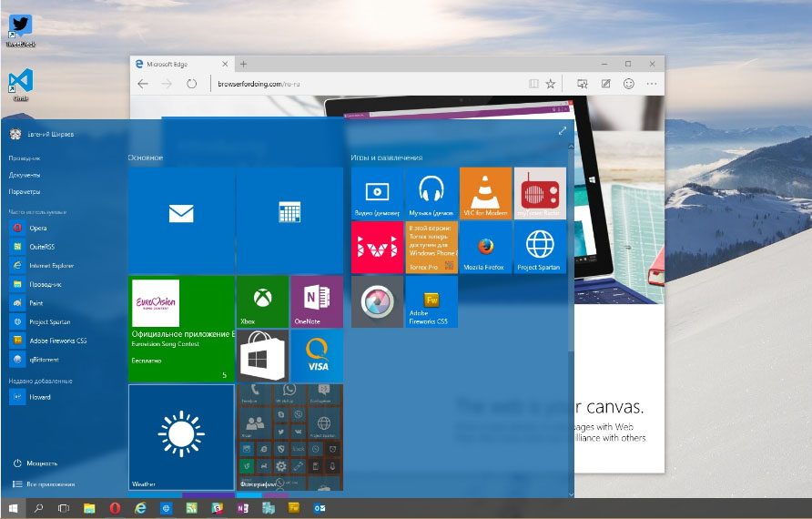812x519 pixels.
Task: Open Visual Studio Code desktop shortcut
Action: tap(21, 85)
